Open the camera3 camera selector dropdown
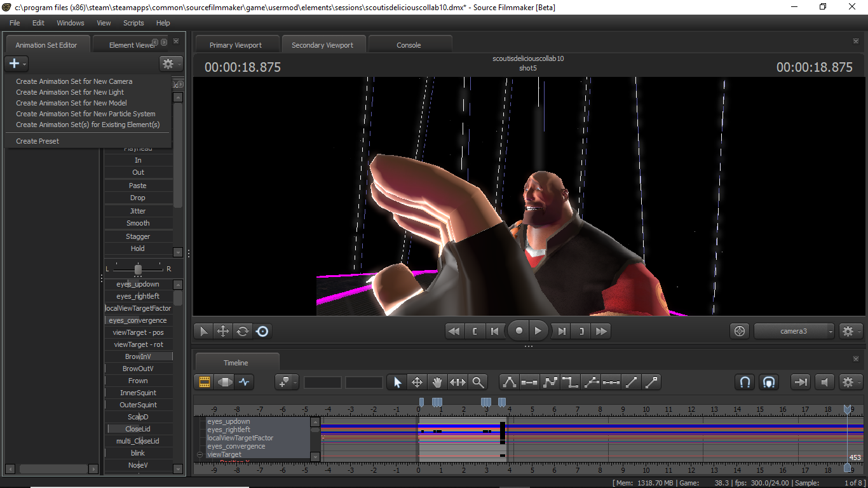 click(794, 331)
